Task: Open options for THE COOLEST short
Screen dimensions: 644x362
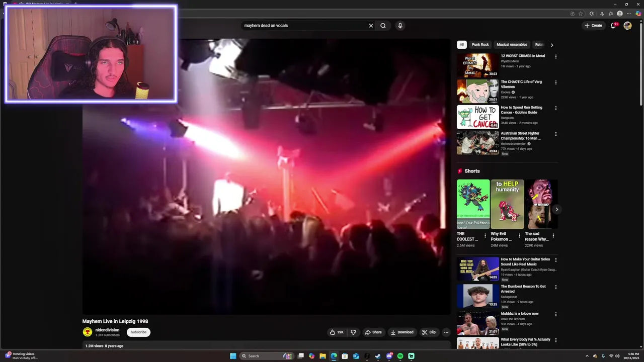Action: (485, 236)
